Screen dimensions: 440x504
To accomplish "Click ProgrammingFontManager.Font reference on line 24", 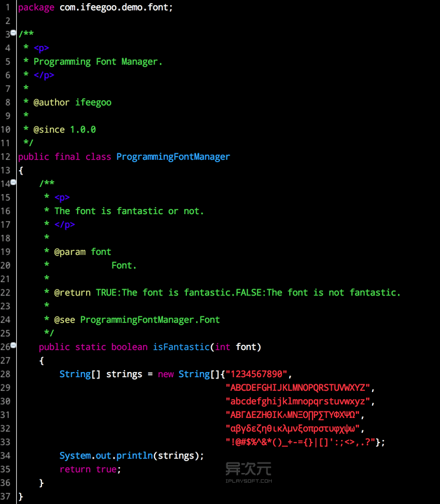I will click(x=149, y=320).
